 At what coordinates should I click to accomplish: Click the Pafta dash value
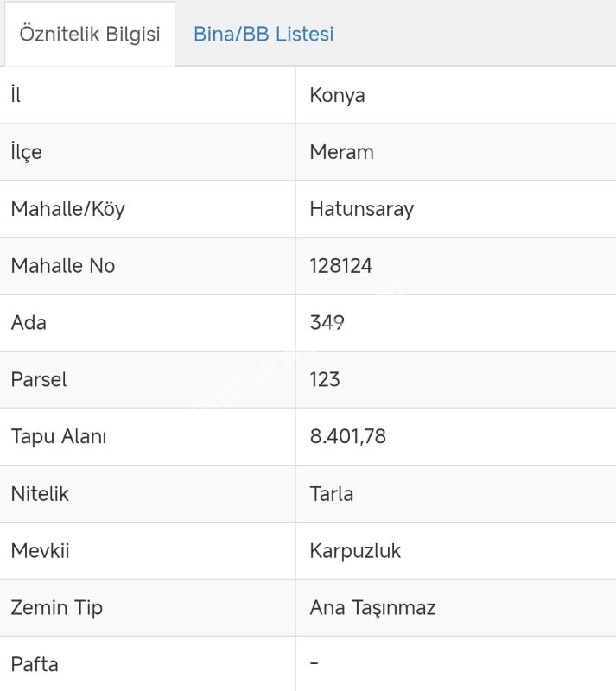[314, 663]
